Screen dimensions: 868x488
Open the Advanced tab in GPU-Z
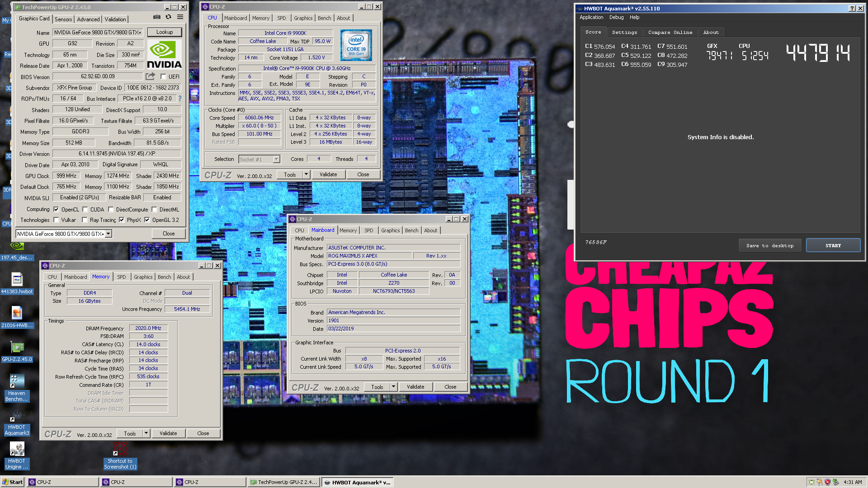tap(88, 19)
